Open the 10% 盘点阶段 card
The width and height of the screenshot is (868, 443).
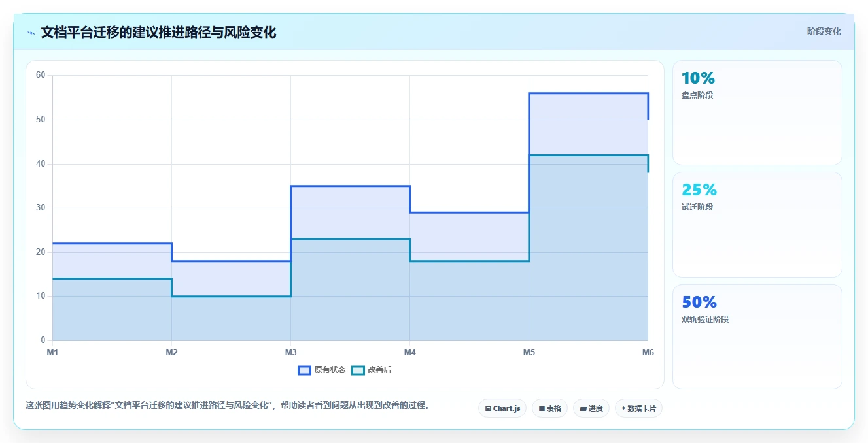[757, 112]
